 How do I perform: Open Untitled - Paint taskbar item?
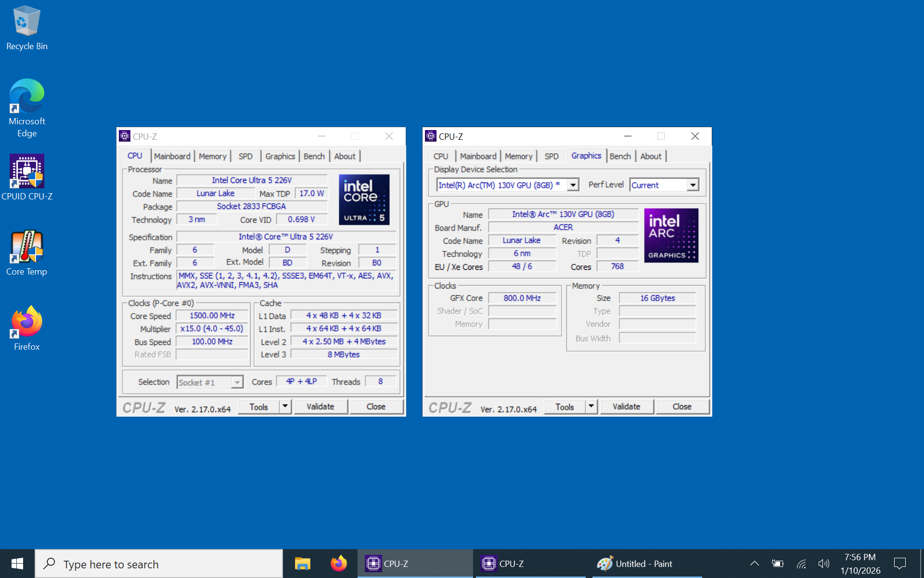635,564
